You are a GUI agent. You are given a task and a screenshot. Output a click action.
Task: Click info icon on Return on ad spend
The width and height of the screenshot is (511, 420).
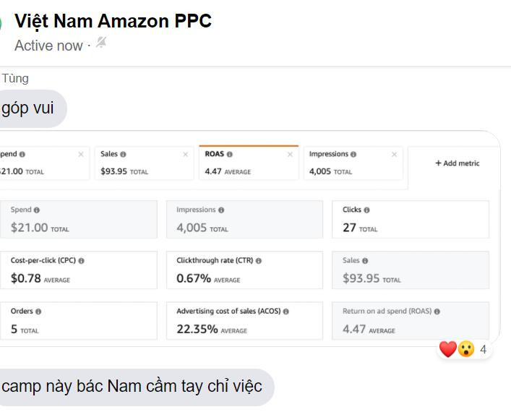pyautogui.click(x=437, y=312)
